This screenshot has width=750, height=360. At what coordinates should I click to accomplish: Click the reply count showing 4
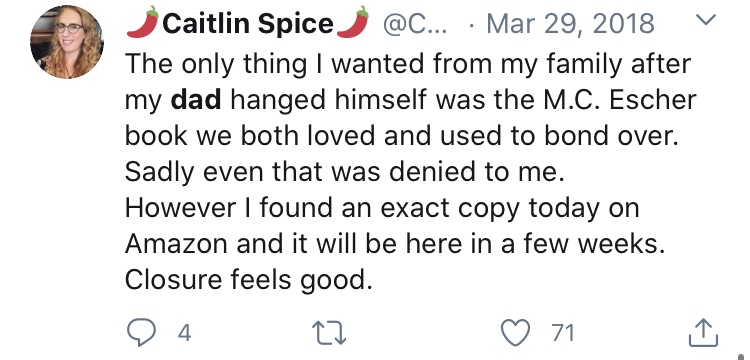185,333
